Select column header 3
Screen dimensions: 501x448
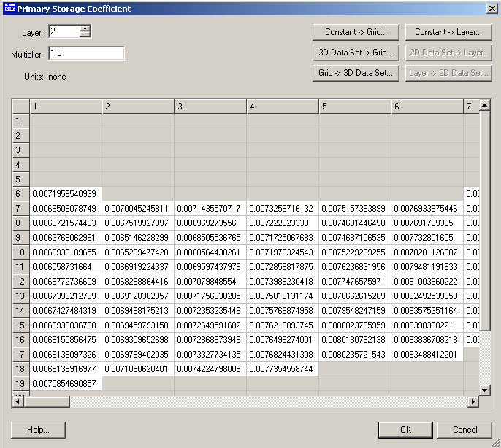click(x=210, y=107)
